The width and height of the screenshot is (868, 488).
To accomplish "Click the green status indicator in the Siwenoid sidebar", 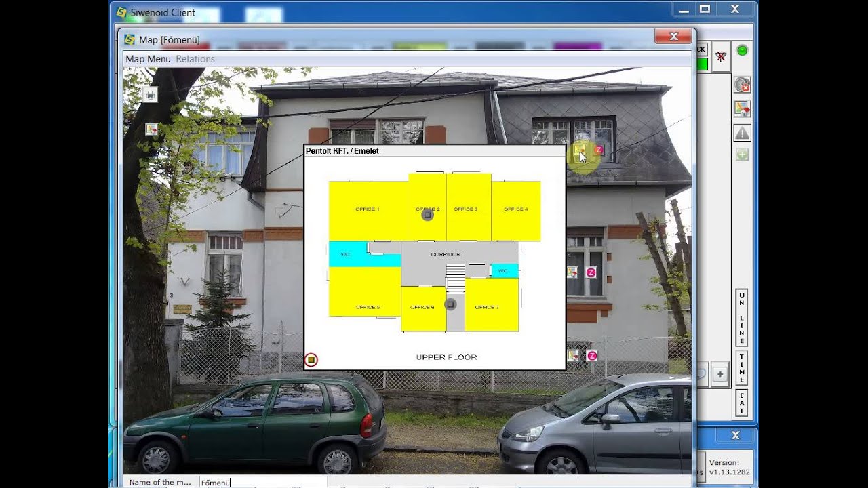I will point(742,50).
